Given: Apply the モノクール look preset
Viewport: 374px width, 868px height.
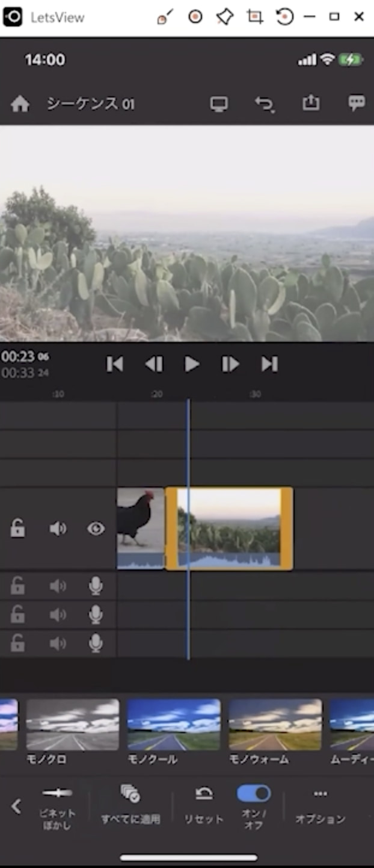Looking at the screenshot, I should pos(174,724).
